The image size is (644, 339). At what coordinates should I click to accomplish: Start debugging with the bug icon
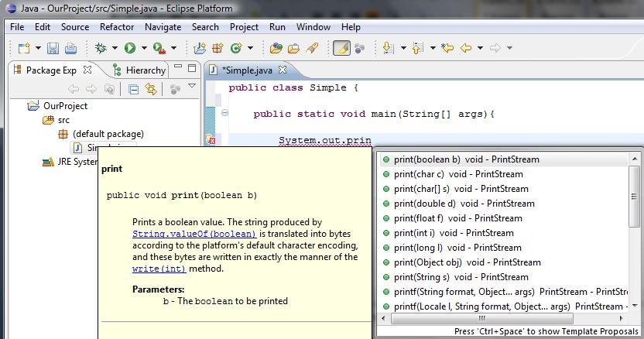pos(100,48)
